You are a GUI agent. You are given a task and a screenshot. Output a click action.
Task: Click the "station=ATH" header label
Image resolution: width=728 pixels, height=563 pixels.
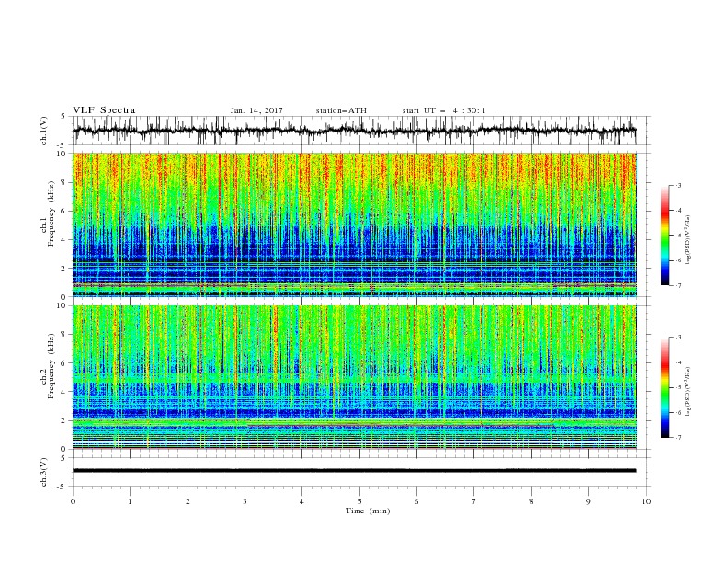pyautogui.click(x=341, y=110)
